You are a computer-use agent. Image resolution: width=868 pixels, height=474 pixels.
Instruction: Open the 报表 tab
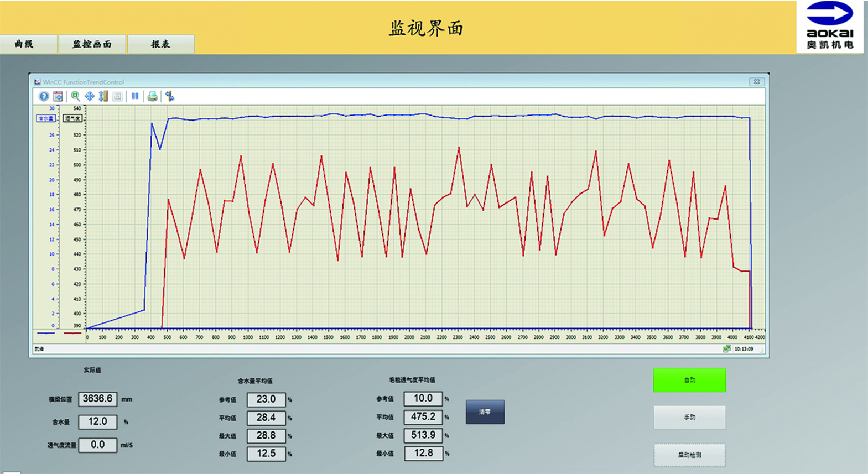160,44
